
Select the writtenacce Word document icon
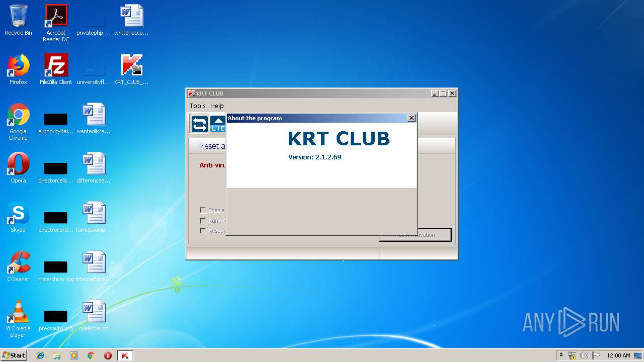[x=131, y=21]
